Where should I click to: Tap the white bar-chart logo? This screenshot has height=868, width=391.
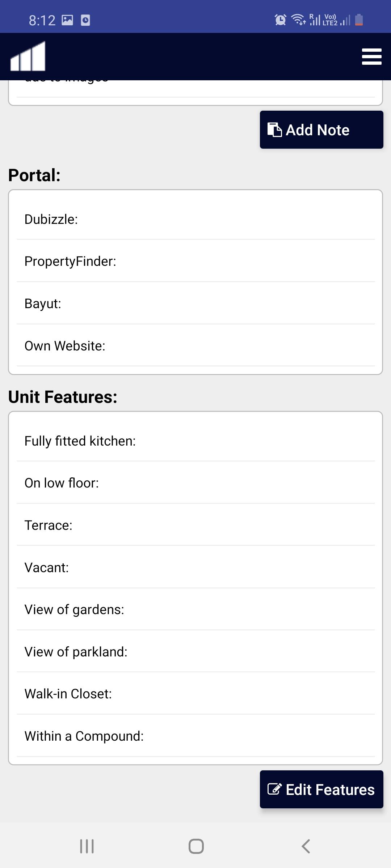(28, 56)
